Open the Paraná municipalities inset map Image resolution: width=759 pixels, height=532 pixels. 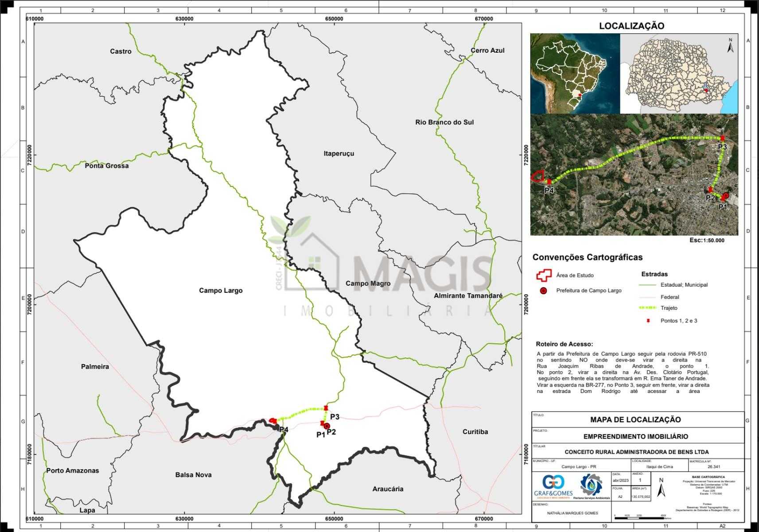[x=679, y=73]
